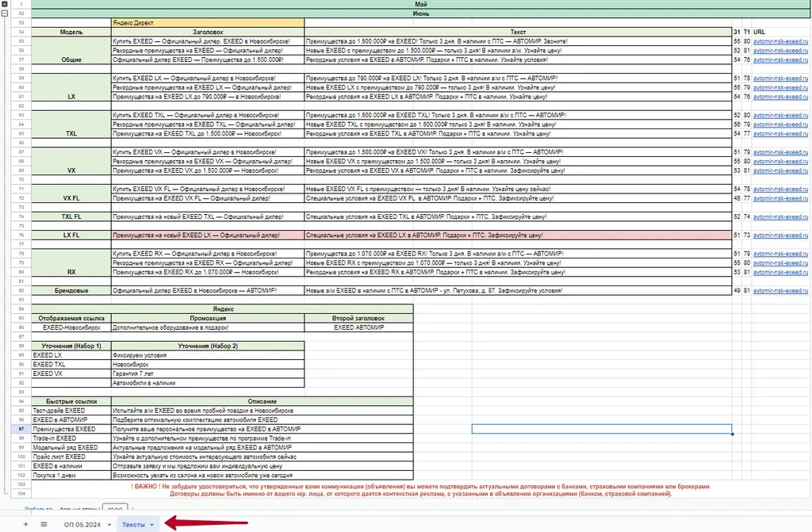The width and height of the screenshot is (812, 532).
Task: Click the Май header band
Action: [420, 5]
